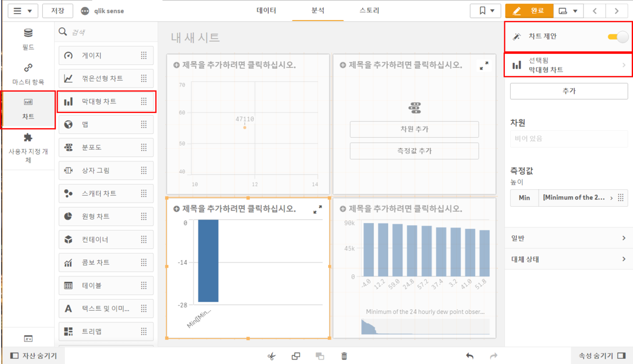Click the trash delete icon

pyautogui.click(x=344, y=356)
